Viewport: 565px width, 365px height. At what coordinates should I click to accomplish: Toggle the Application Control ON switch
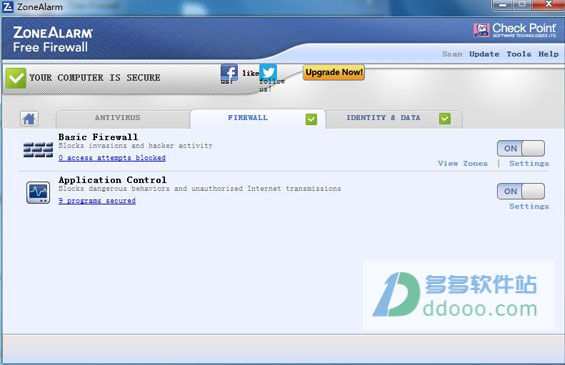(x=521, y=191)
